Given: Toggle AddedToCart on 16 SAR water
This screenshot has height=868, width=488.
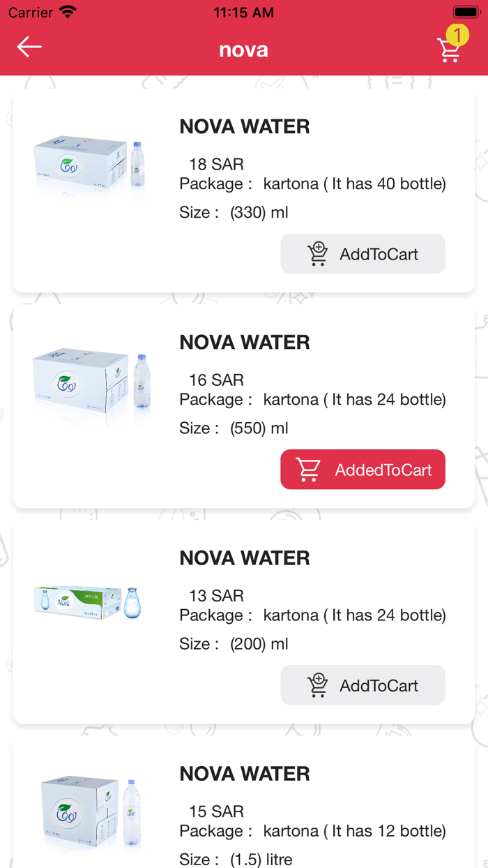Looking at the screenshot, I should 363,470.
